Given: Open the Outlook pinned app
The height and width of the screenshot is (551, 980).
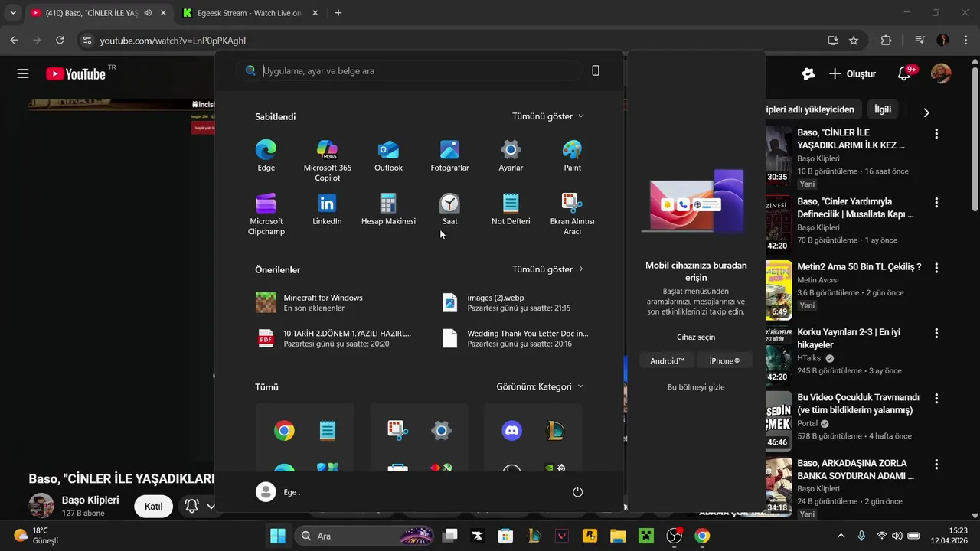Looking at the screenshot, I should 388,156.
